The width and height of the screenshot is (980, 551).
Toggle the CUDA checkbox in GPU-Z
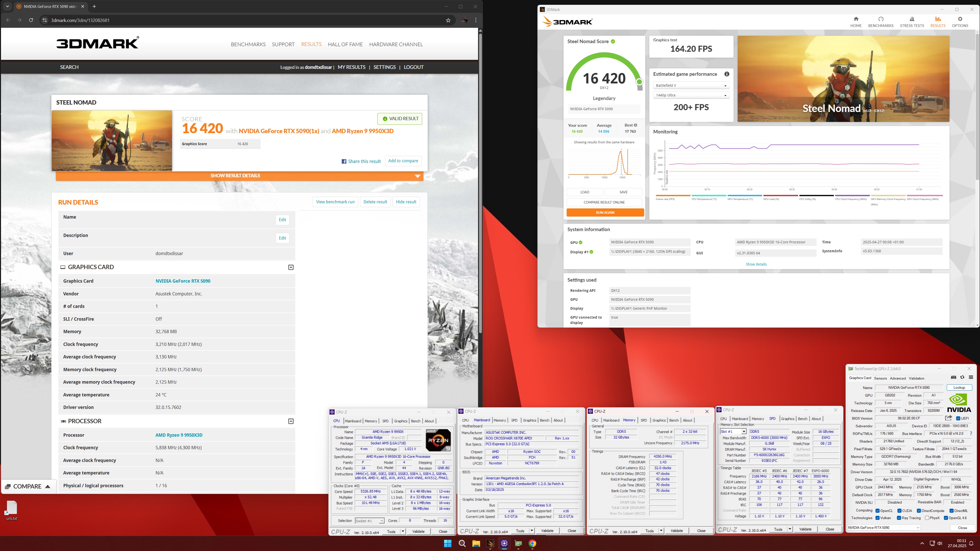pyautogui.click(x=899, y=511)
